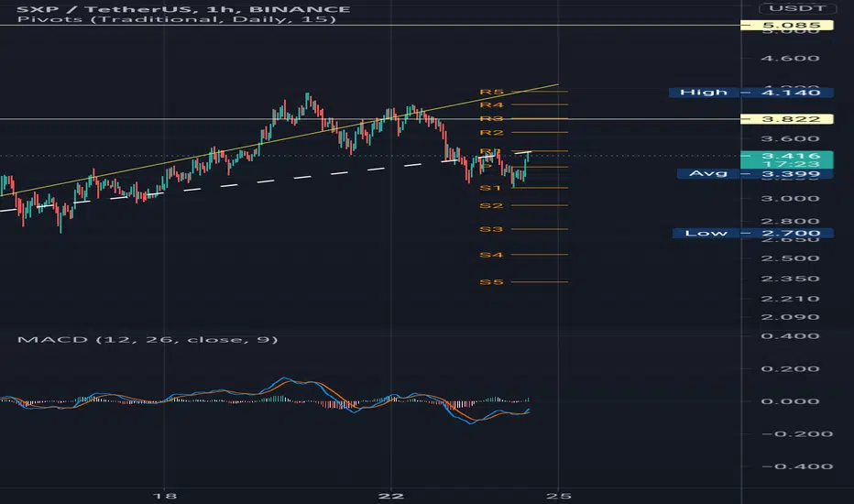Select the S2 pivot level label
The height and width of the screenshot is (504, 854).
coord(491,205)
